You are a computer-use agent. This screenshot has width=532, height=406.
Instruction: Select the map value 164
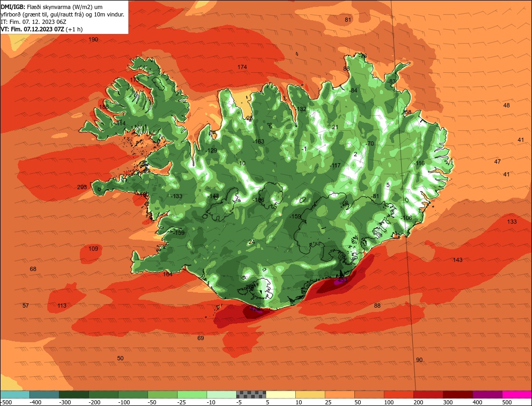[x=168, y=274]
